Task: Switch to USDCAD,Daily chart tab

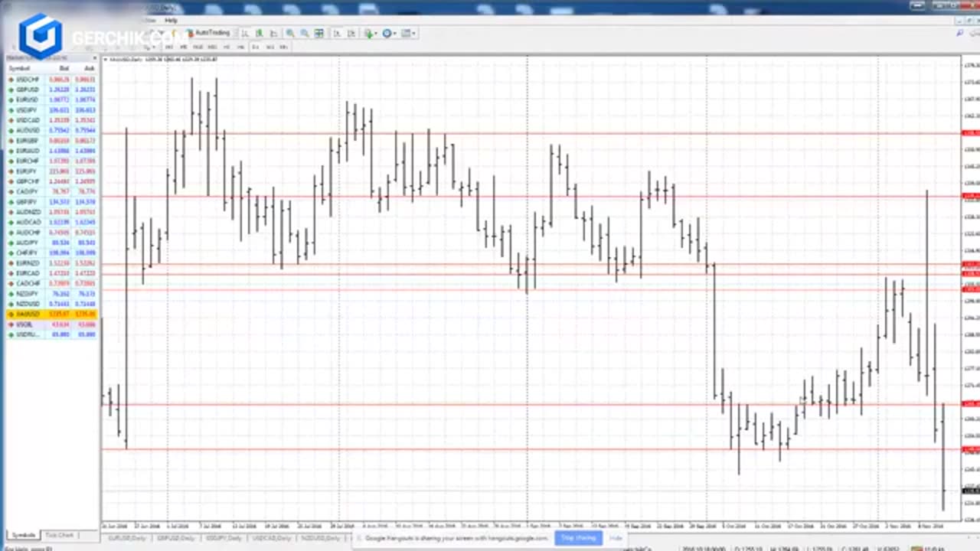Action: [272, 538]
